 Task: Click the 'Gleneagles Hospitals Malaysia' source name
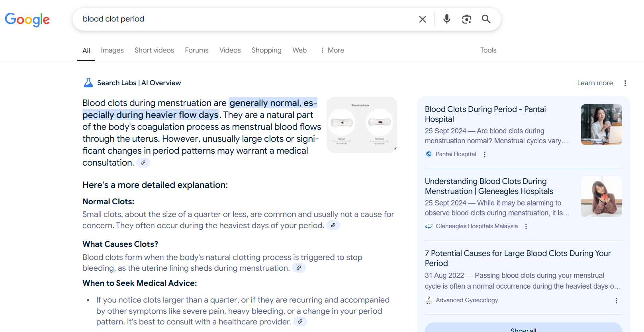coord(477,226)
